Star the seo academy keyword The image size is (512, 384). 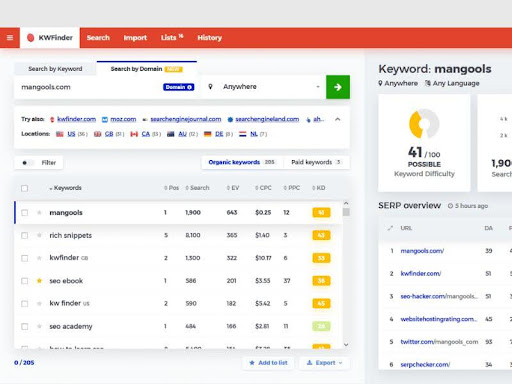tap(39, 326)
